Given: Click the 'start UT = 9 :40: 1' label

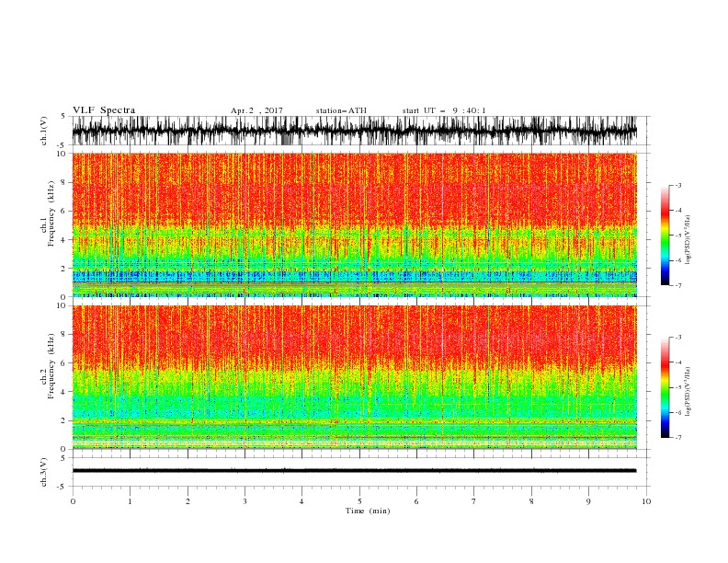Looking at the screenshot, I should pos(444,110).
